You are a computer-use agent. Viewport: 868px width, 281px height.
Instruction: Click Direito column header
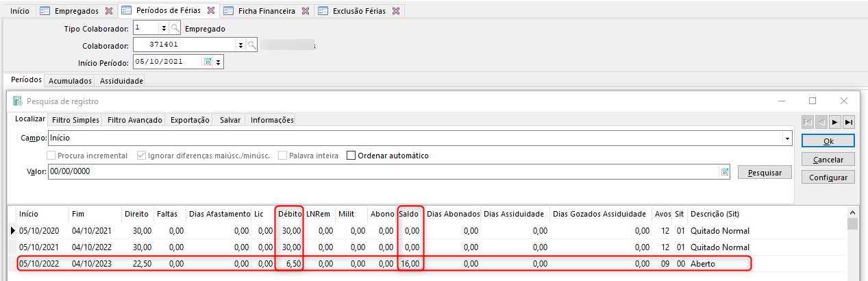click(137, 214)
